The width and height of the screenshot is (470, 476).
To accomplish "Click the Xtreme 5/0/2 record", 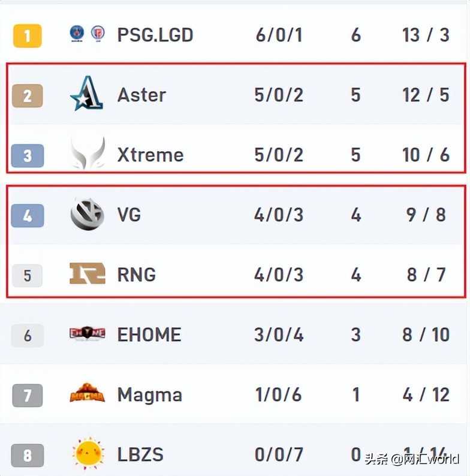I will coord(279,155).
